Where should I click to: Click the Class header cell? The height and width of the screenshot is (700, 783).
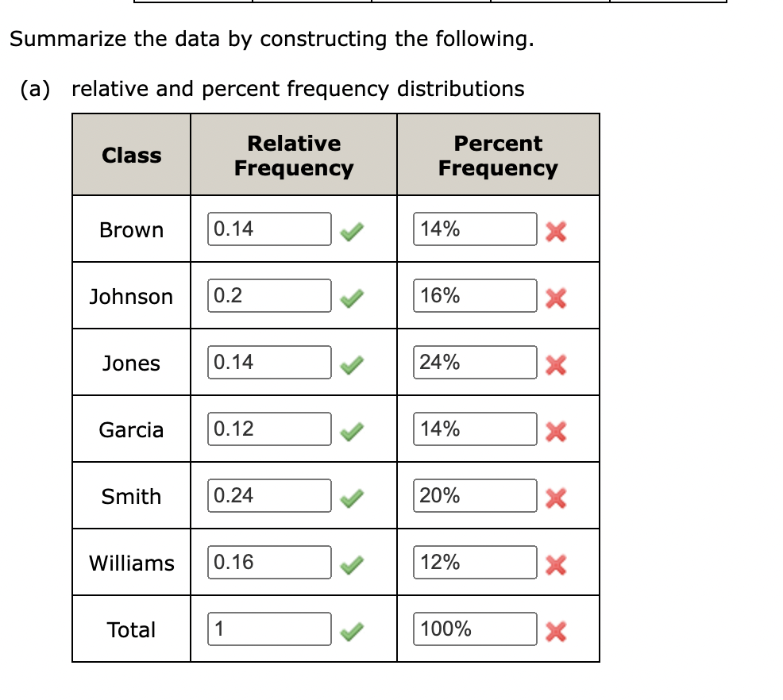(131, 155)
